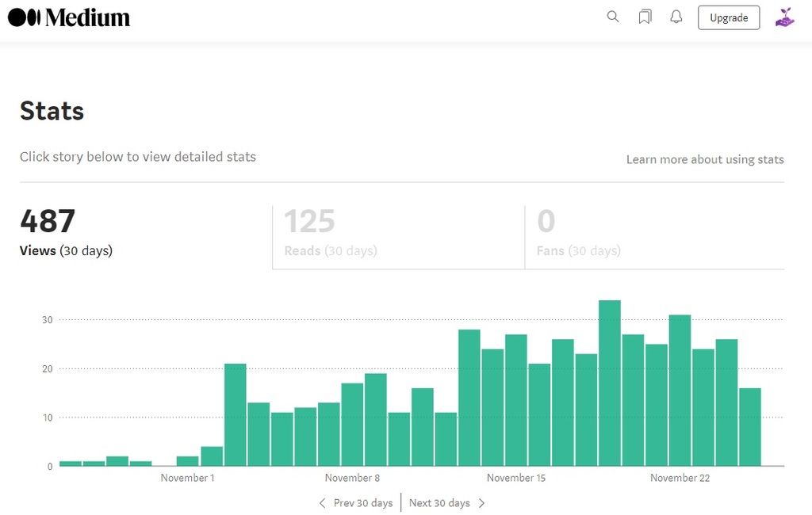812x515 pixels.
Task: Click the Upgrade button
Action: click(x=728, y=17)
